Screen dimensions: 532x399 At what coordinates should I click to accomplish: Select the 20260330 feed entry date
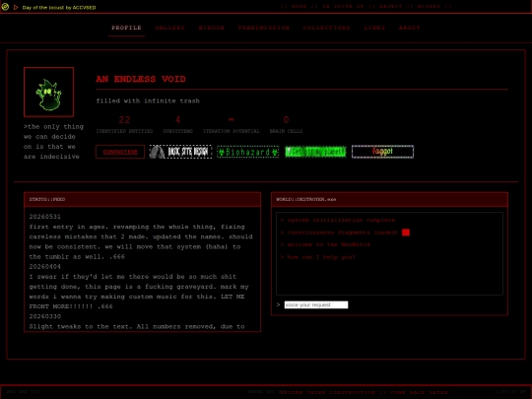44,316
